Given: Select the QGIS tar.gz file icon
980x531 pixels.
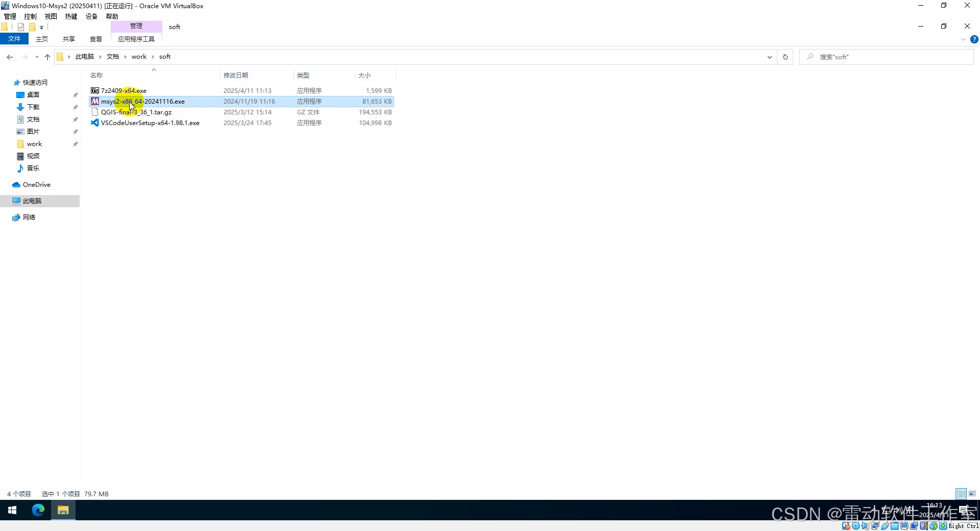Looking at the screenshot, I should pyautogui.click(x=95, y=112).
